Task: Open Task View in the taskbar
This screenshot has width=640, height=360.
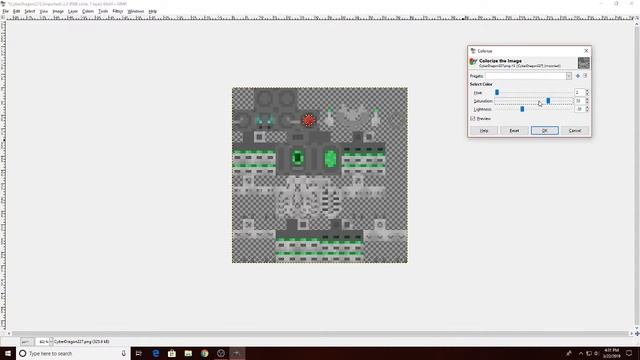Action: [x=138, y=353]
